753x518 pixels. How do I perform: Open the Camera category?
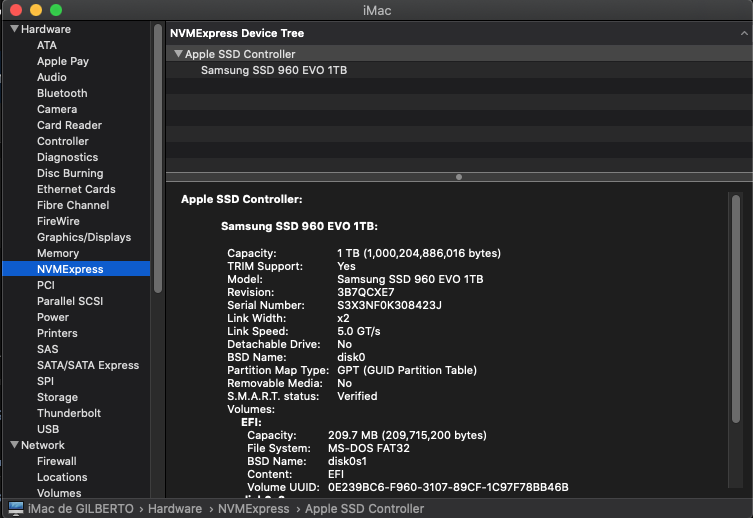[x=57, y=109]
